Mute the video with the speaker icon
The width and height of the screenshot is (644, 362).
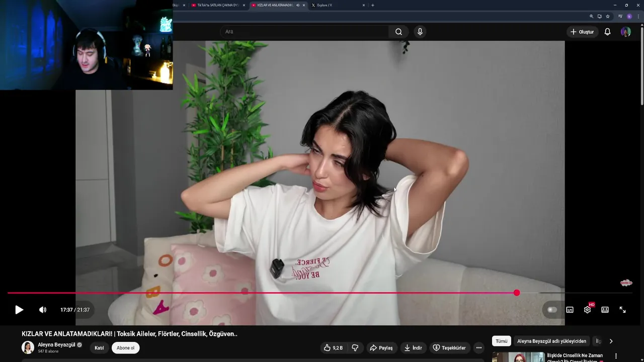pos(43,310)
